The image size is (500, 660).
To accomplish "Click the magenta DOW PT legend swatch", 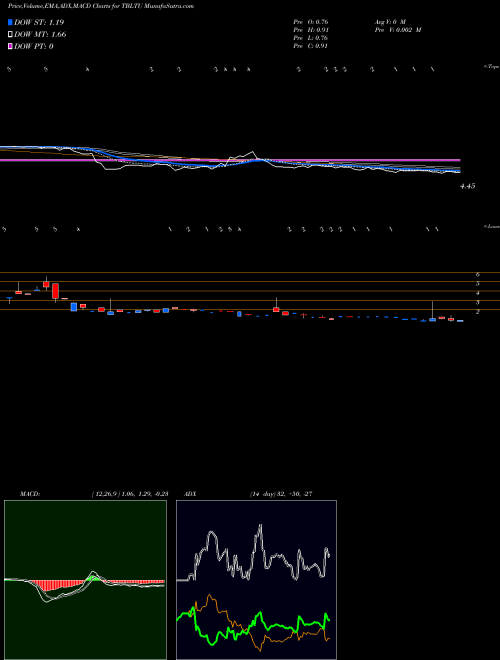I will (x=10, y=46).
